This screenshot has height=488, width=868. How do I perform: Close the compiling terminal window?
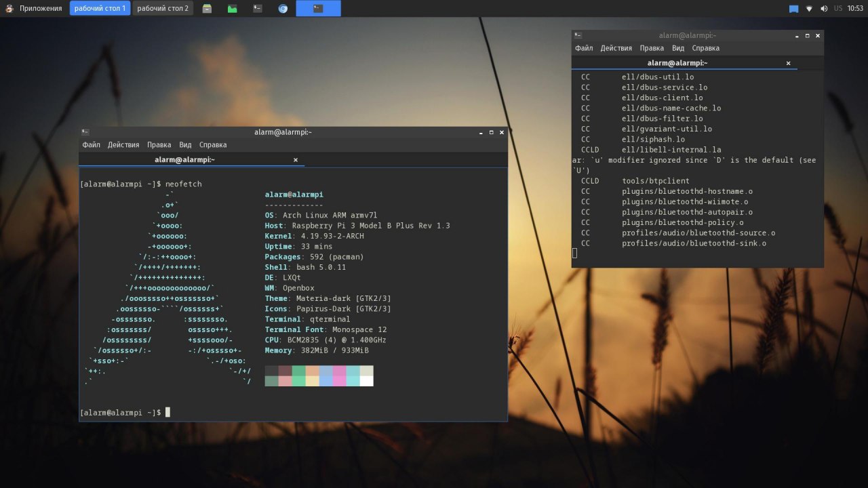click(818, 35)
